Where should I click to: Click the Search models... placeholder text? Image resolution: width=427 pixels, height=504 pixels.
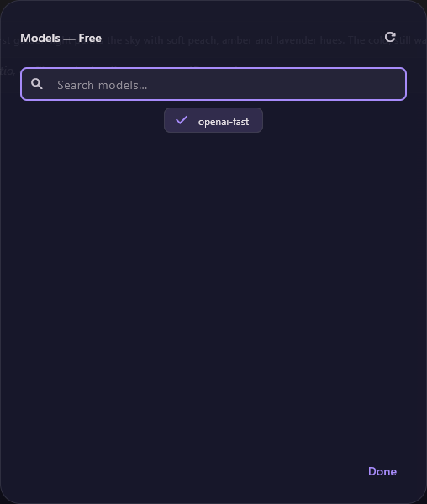pos(103,85)
